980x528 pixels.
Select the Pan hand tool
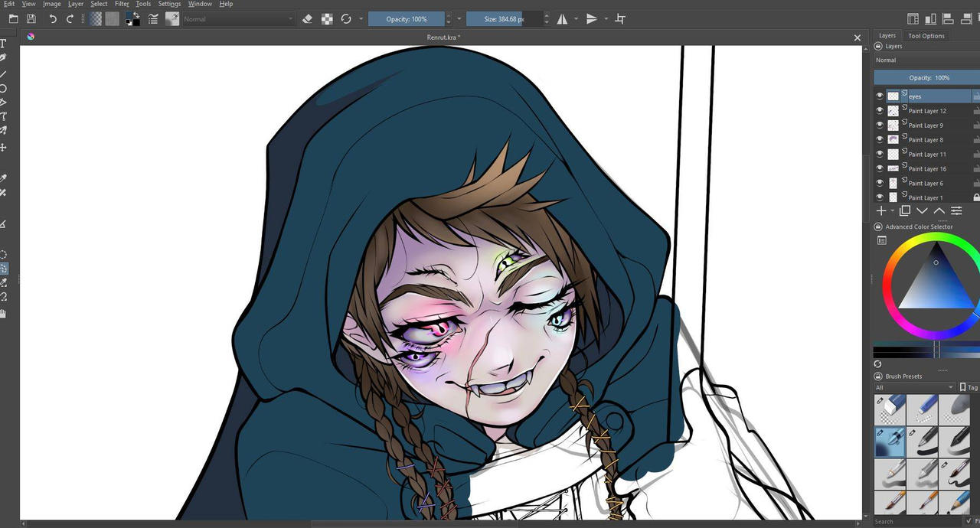point(3,313)
